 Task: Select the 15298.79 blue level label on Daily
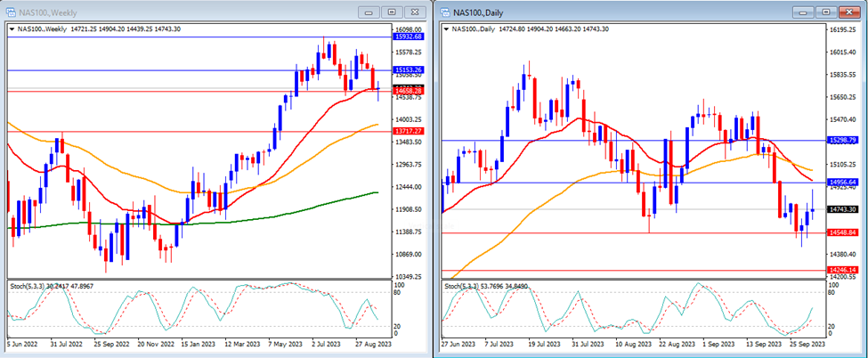point(843,140)
